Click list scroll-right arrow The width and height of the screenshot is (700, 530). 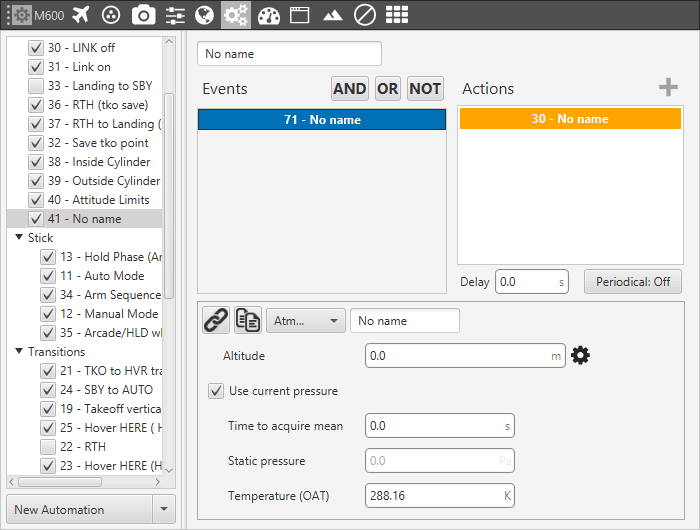click(x=158, y=482)
